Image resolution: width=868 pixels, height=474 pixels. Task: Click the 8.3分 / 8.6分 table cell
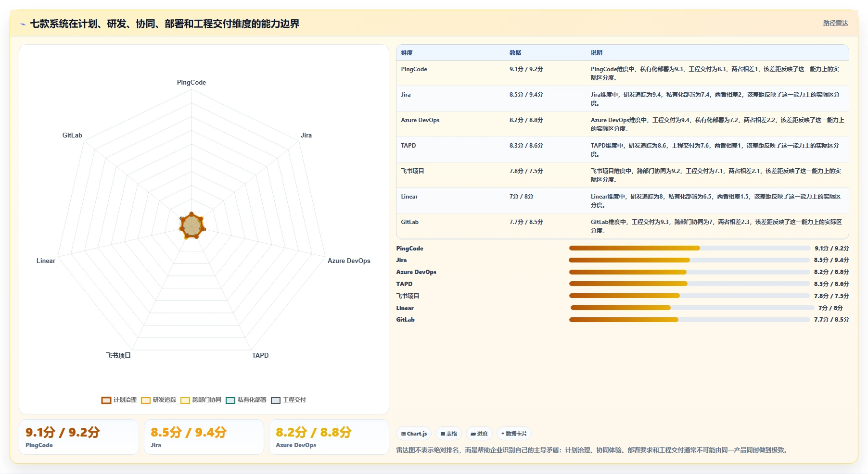[526, 146]
